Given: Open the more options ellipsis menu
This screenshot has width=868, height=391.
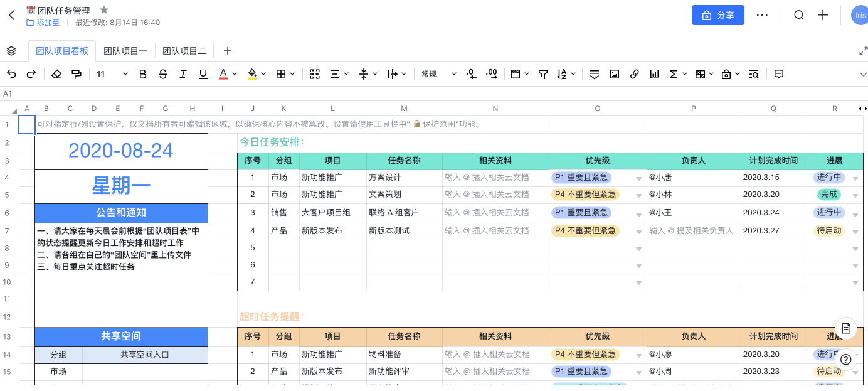Looking at the screenshot, I should click(x=762, y=15).
